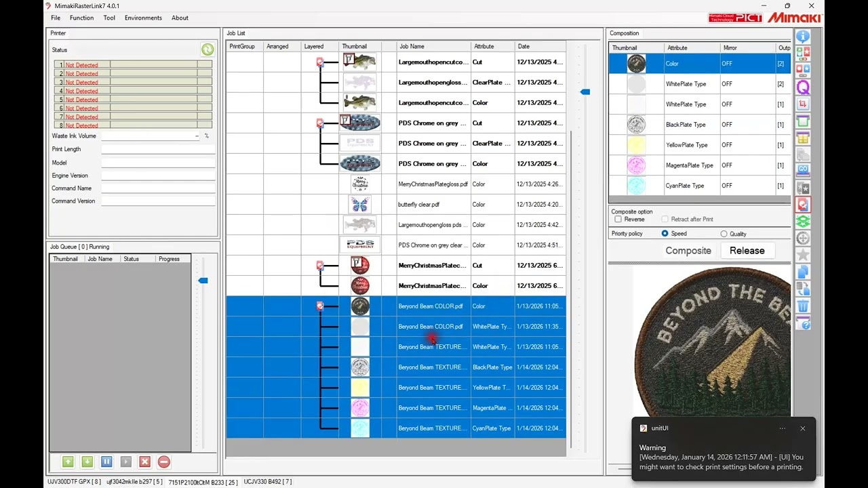The image size is (868, 488).
Task: Open the About menu
Action: point(180,18)
